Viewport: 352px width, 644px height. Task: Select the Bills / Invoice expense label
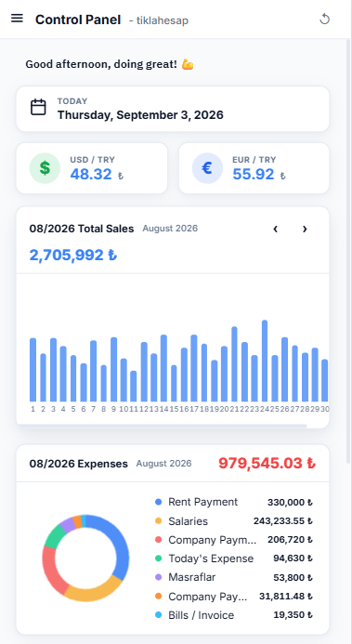pyautogui.click(x=201, y=615)
